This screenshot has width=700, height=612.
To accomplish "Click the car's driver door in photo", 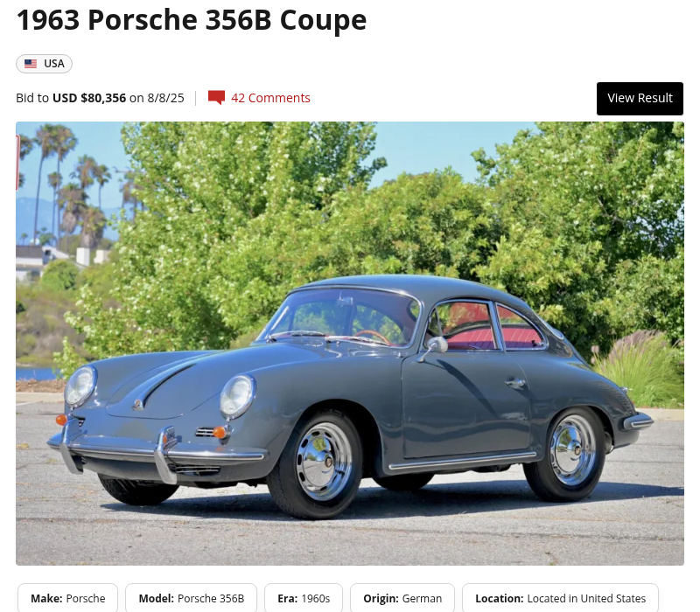I will (x=465, y=401).
